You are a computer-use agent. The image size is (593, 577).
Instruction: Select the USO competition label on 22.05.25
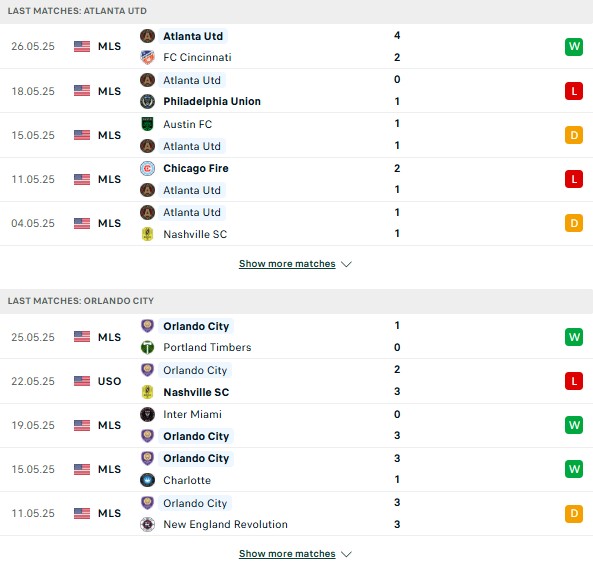pos(109,381)
